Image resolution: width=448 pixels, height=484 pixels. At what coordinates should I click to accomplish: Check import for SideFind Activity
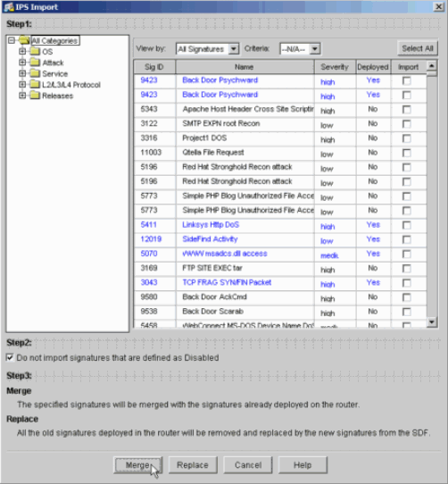(407, 240)
